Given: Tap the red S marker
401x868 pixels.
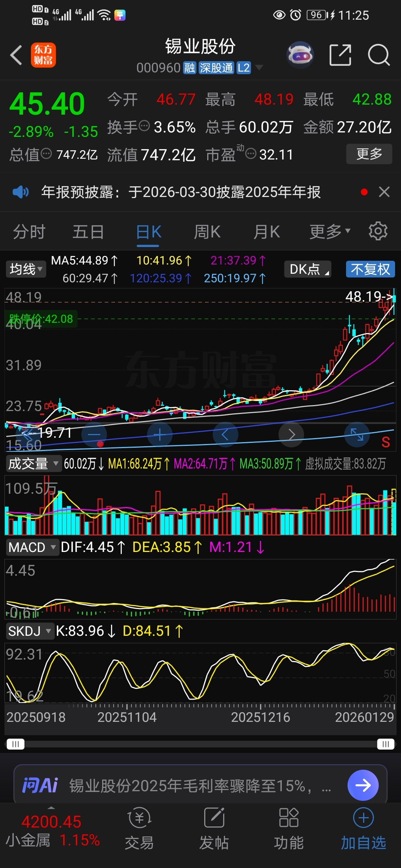Looking at the screenshot, I should tap(386, 442).
